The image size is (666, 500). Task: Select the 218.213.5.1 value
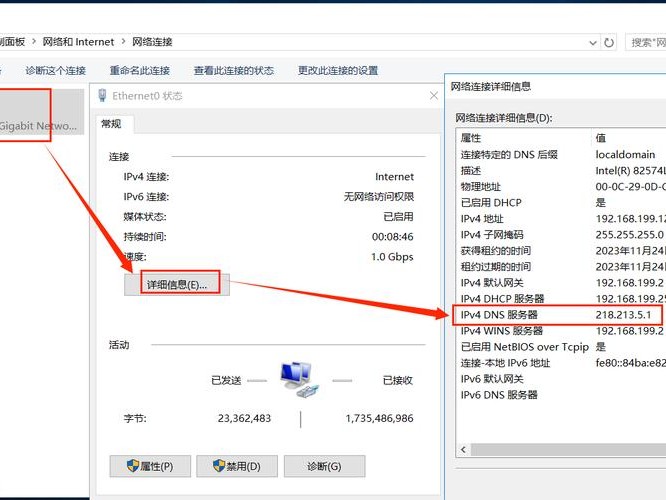[x=623, y=315]
